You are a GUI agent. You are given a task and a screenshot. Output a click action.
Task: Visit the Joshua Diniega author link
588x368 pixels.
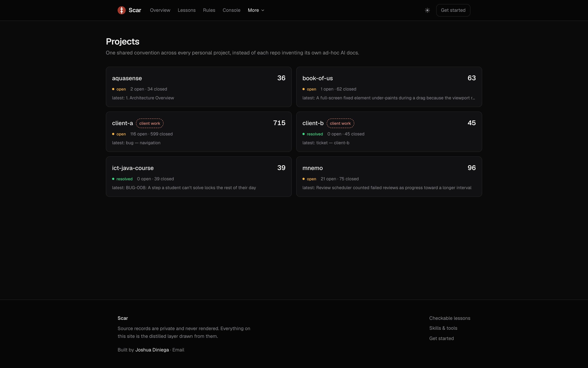pos(152,350)
